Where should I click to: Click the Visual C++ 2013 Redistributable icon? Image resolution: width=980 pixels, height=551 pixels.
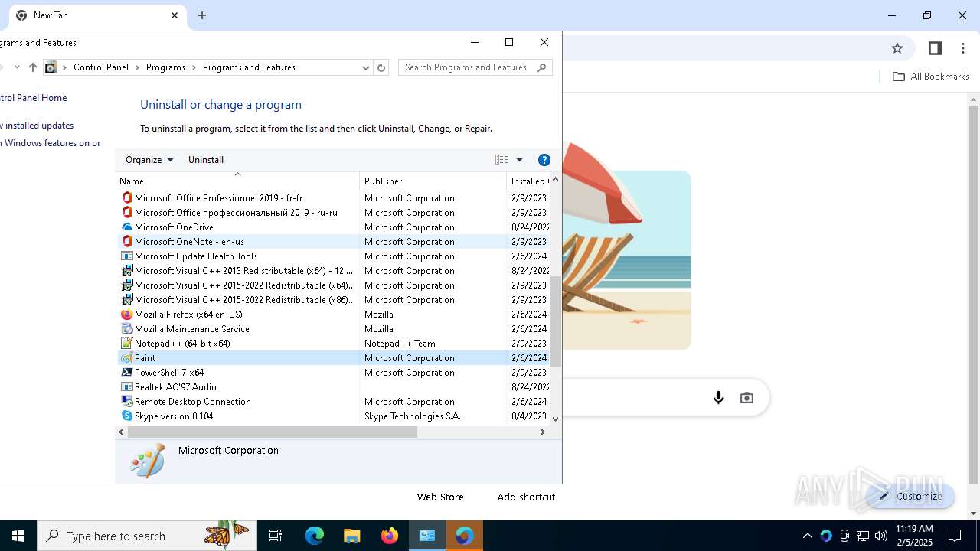point(127,270)
